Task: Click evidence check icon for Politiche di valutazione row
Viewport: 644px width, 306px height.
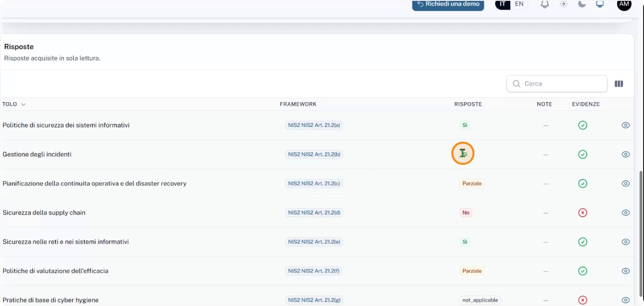Action: tap(583, 271)
